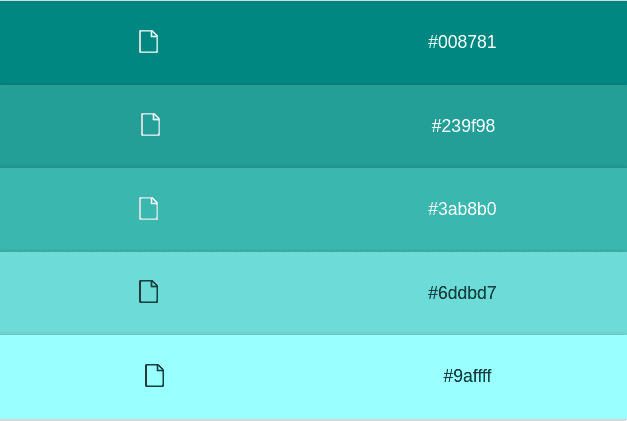Click the white-outlined icon in the top swatch
Image resolution: width=627 pixels, height=421 pixels.
pos(148,42)
